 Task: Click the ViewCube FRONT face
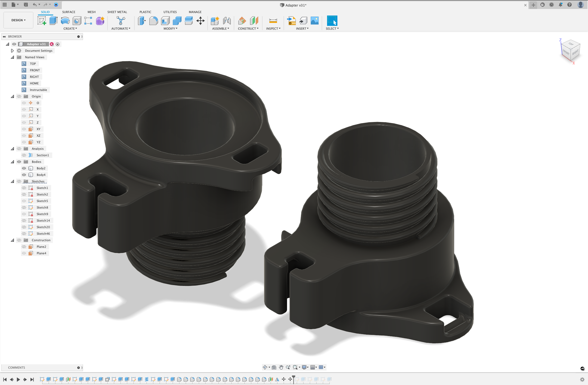point(566,52)
